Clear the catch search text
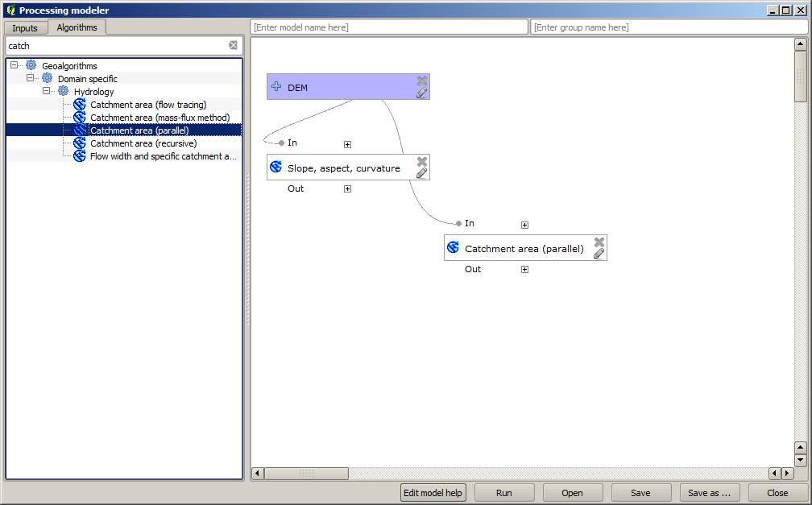The height and width of the screenshot is (505, 812). [x=233, y=46]
